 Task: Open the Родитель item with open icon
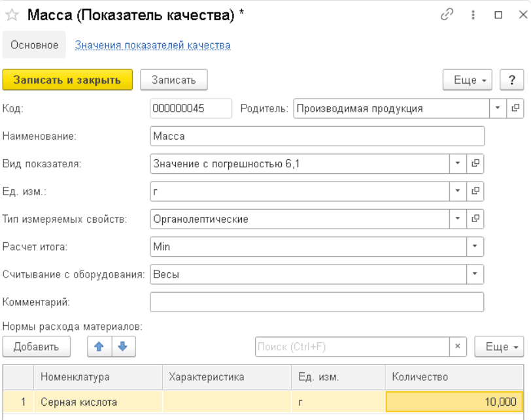(x=515, y=108)
